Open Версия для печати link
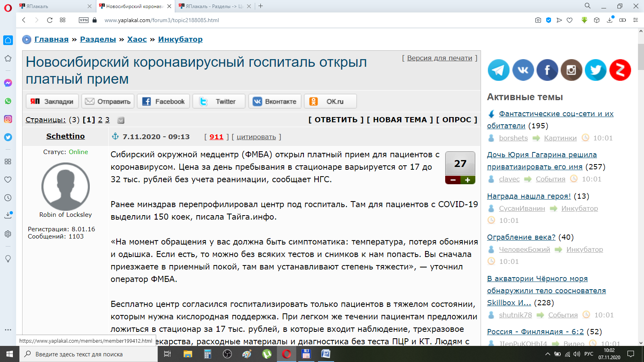Screen dimensions: 644x362 pyautogui.click(x=440, y=58)
